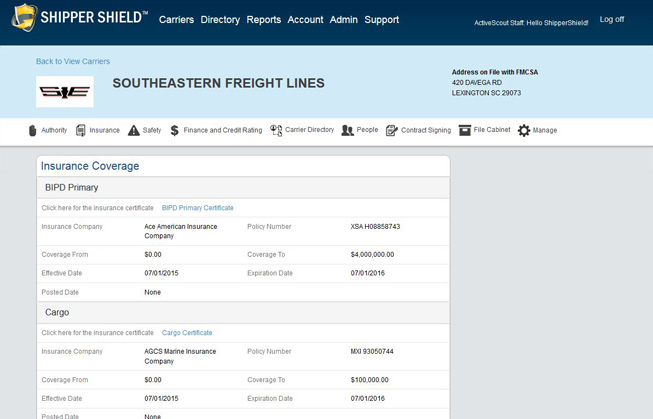
Task: Click the Southeastern Freight Lines logo thumbnail
Action: pyautogui.click(x=65, y=92)
